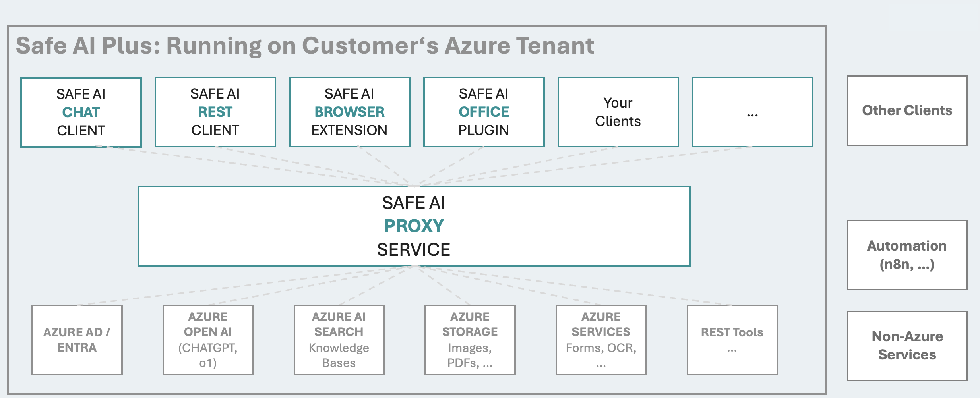Open the SAFE AI BROWSER EXTENSION box
The image size is (980, 398).
tap(349, 112)
